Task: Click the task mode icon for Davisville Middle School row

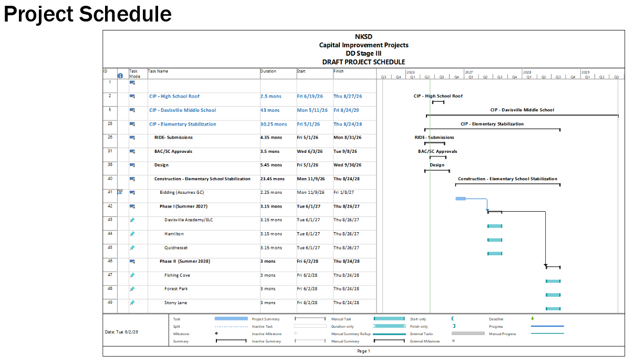Action: 132,110
